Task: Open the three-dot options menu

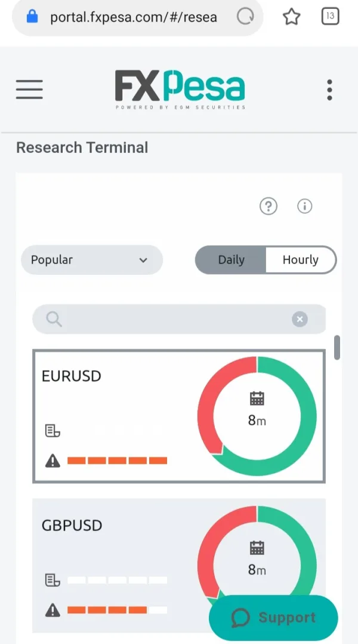Action: [329, 90]
